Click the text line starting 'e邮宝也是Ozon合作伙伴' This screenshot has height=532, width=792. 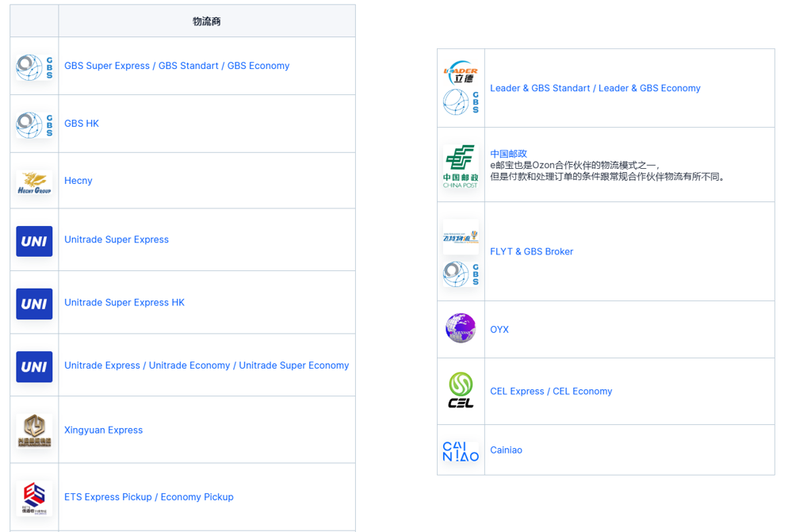(575, 165)
